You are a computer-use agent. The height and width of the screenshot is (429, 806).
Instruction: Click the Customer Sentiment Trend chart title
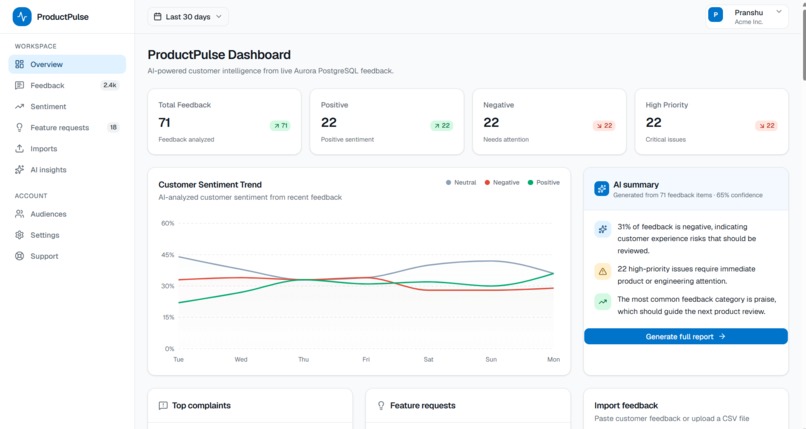[x=210, y=184]
